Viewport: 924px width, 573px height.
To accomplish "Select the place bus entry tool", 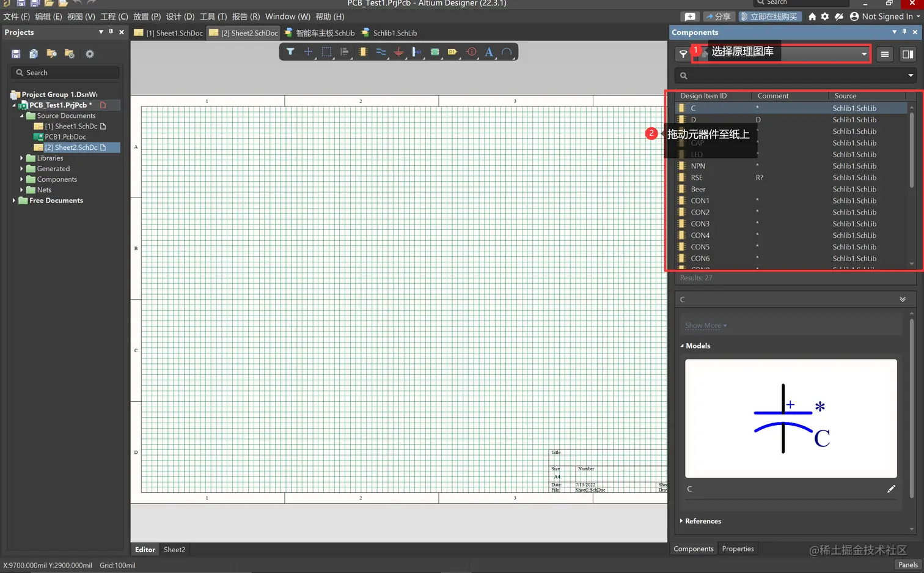I will pyautogui.click(x=417, y=52).
